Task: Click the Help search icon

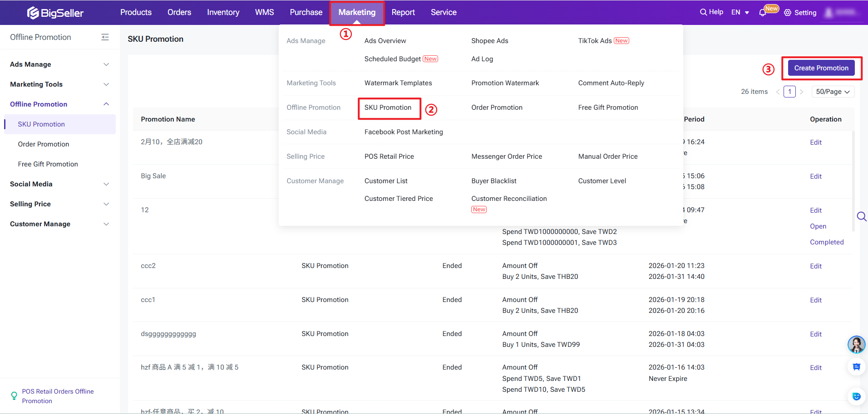Action: (703, 12)
